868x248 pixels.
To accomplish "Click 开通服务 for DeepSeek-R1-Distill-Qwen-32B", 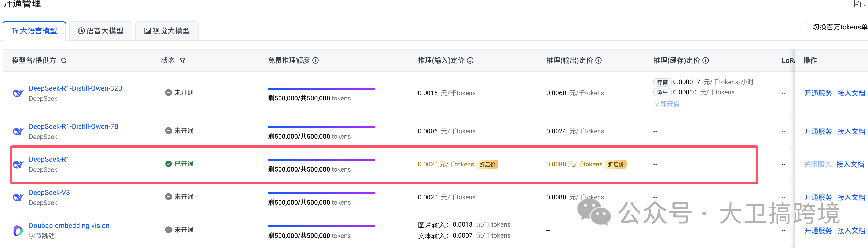I will coord(818,94).
